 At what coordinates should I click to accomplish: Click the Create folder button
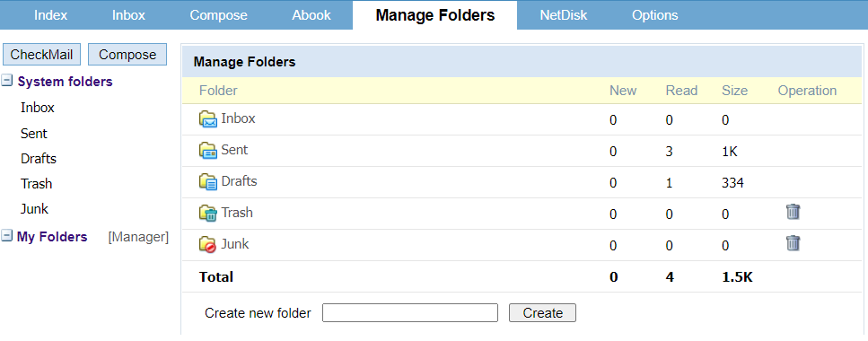tap(542, 313)
